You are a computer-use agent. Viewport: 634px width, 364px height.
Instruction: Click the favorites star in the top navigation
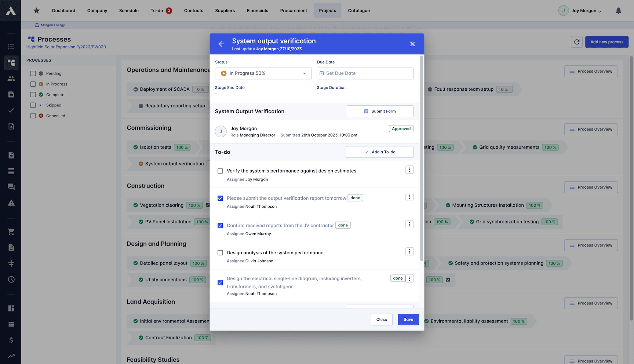[36, 10]
